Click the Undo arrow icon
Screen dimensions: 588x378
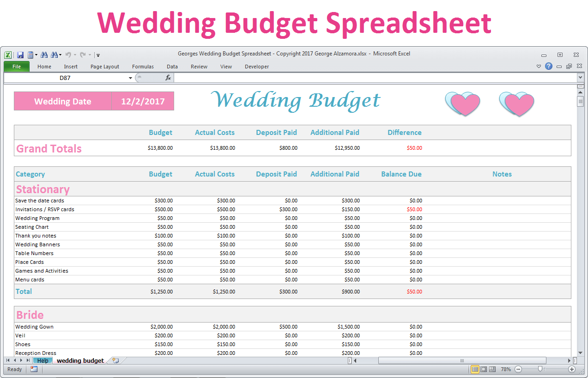click(x=68, y=55)
